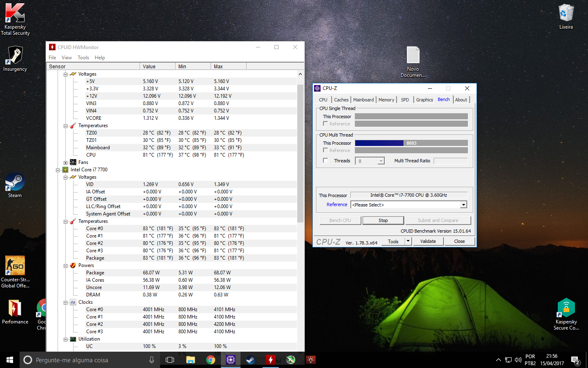
Task: Switch to the Mainboard tab
Action: [363, 100]
